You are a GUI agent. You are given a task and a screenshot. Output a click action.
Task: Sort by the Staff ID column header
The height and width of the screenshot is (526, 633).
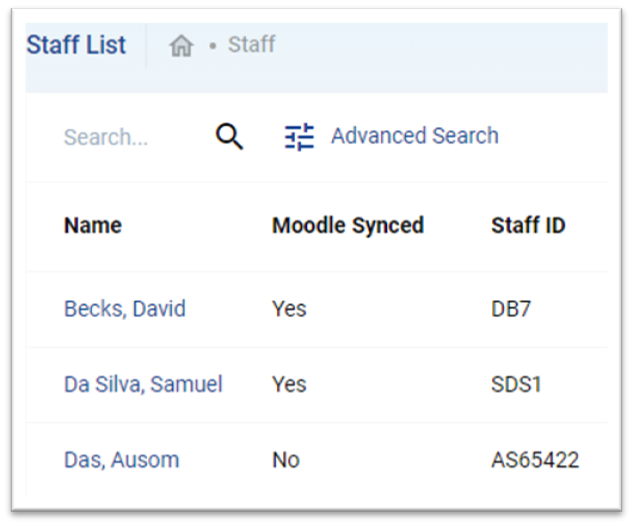click(528, 225)
